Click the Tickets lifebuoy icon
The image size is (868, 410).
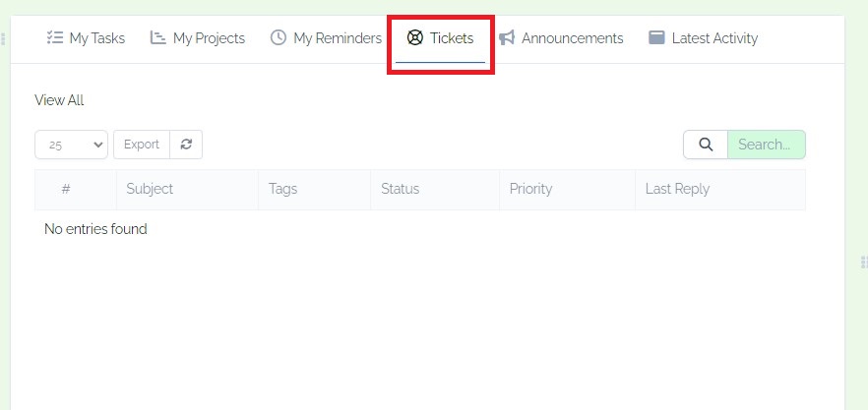[x=414, y=37]
